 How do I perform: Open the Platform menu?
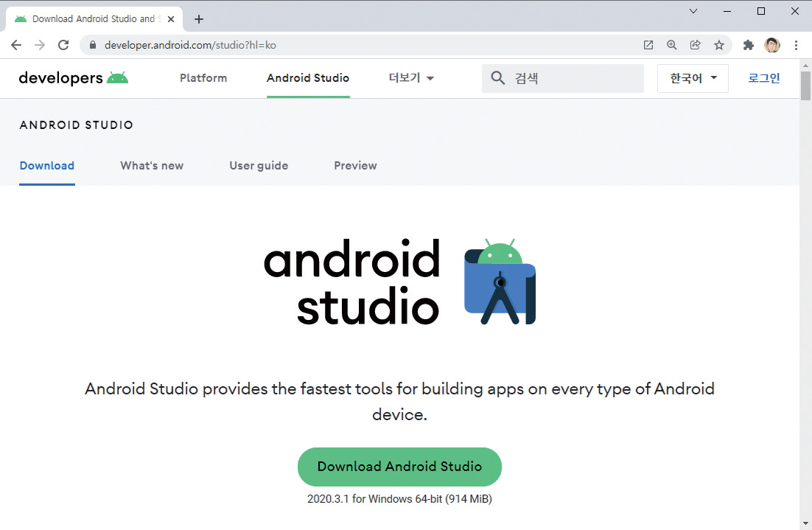click(203, 77)
